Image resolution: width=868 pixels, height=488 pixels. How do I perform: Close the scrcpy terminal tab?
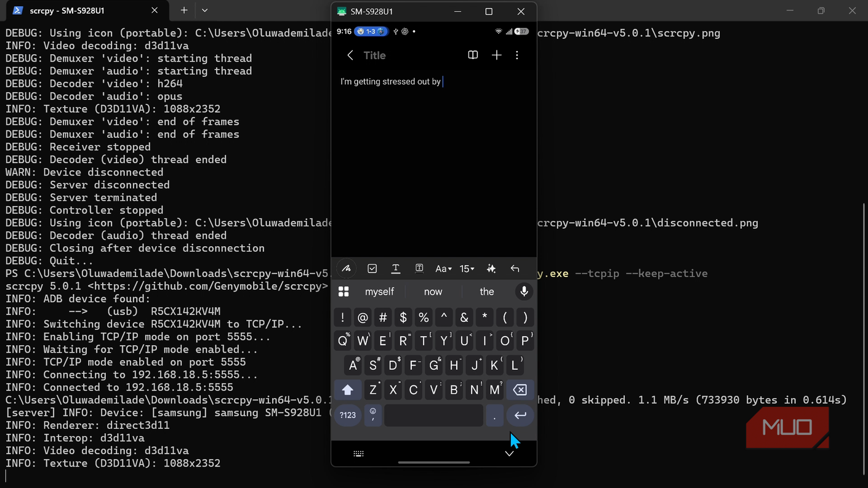[x=155, y=10]
